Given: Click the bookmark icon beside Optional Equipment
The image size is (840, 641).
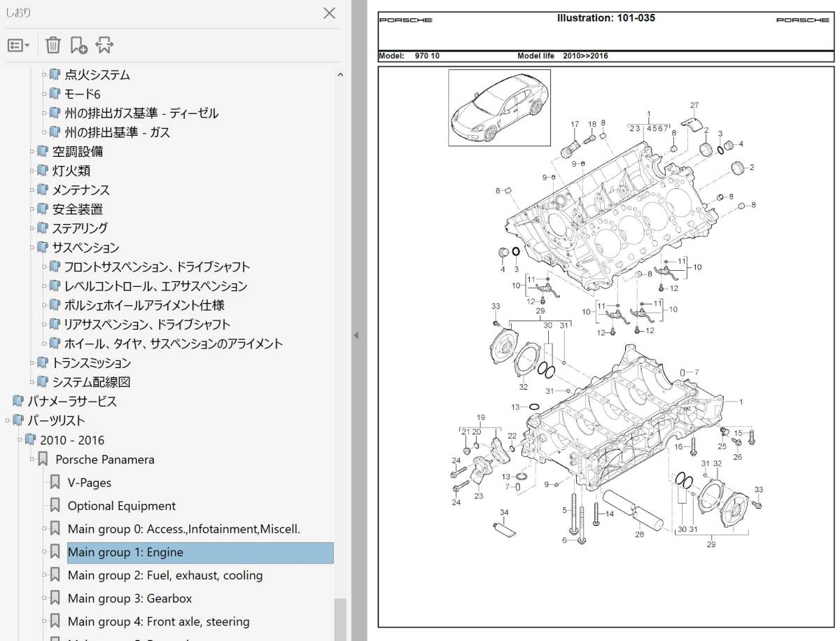Looking at the screenshot, I should [x=55, y=505].
